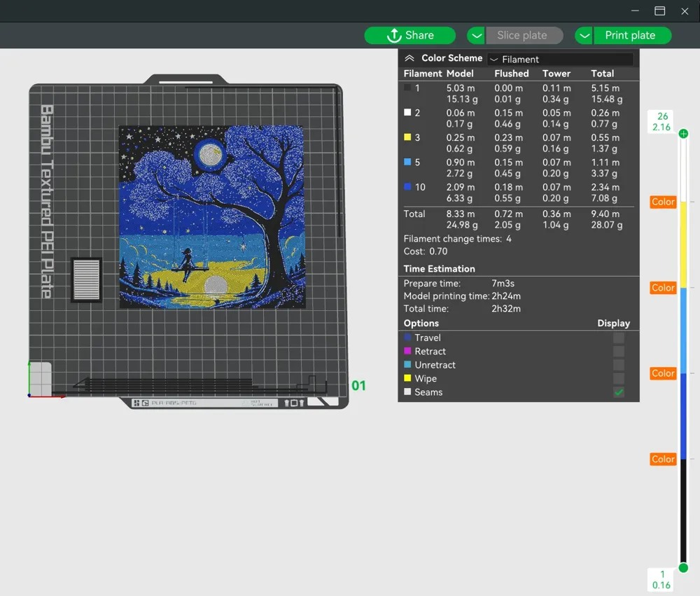The width and height of the screenshot is (700, 596).
Task: Collapse the Color Scheme panel with the double chevron
Action: tap(409, 59)
